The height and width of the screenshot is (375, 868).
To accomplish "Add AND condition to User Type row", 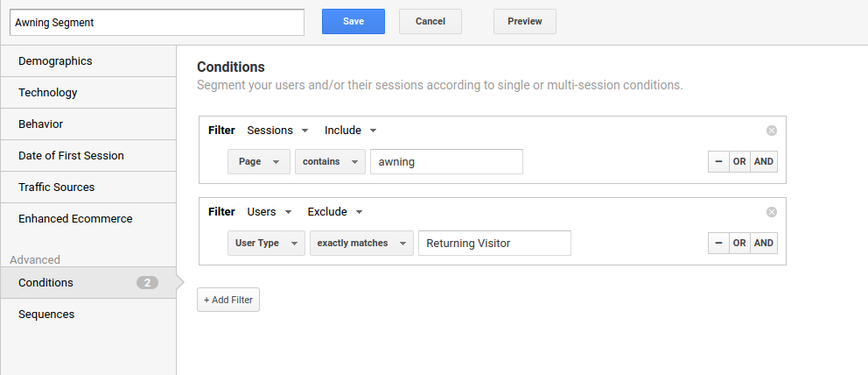I will pos(764,244).
